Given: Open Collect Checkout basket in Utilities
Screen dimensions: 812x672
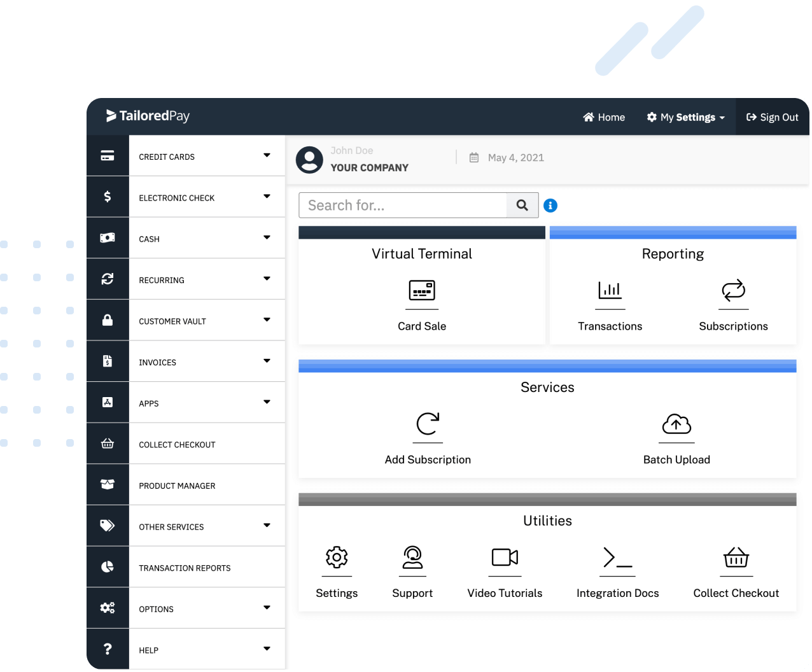Looking at the screenshot, I should point(736,557).
